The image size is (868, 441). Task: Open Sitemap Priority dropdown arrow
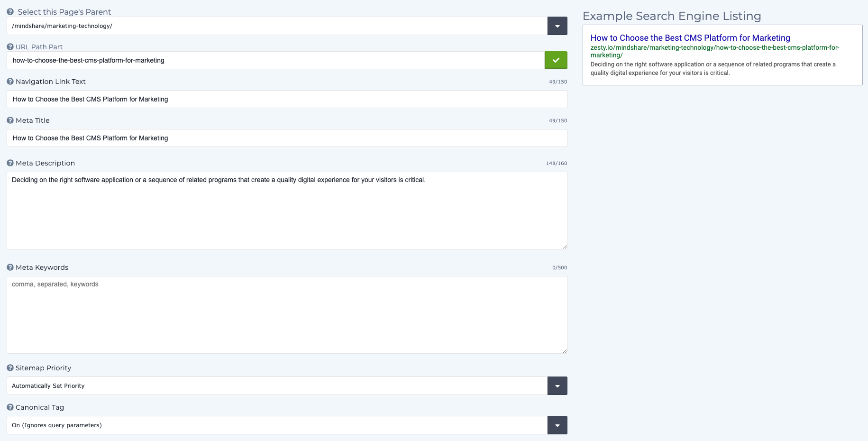[x=557, y=386]
